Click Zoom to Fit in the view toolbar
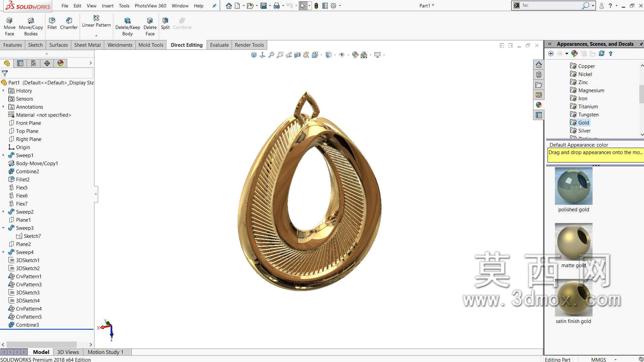 (x=271, y=55)
